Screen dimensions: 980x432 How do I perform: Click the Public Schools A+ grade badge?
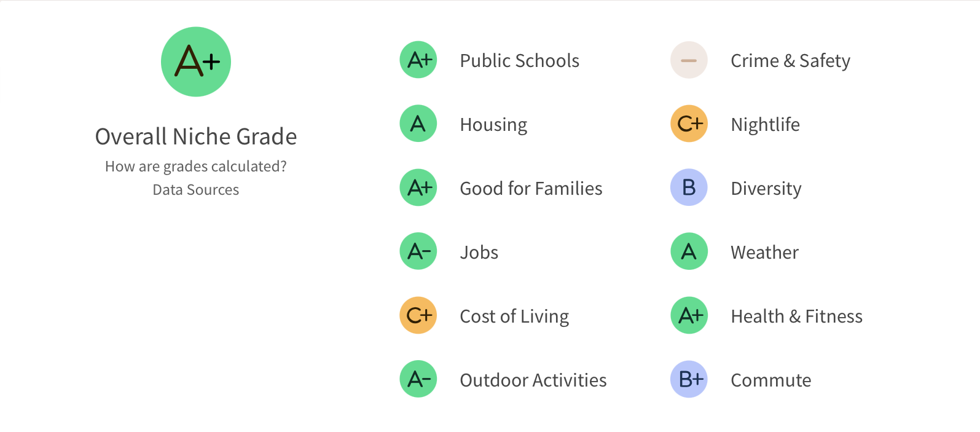418,60
